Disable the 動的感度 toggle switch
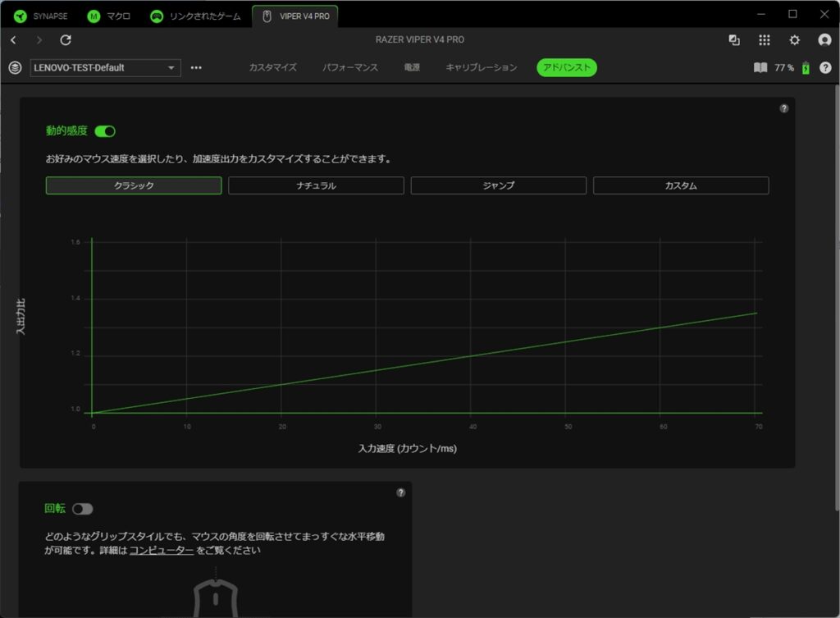The image size is (840, 618). (105, 131)
